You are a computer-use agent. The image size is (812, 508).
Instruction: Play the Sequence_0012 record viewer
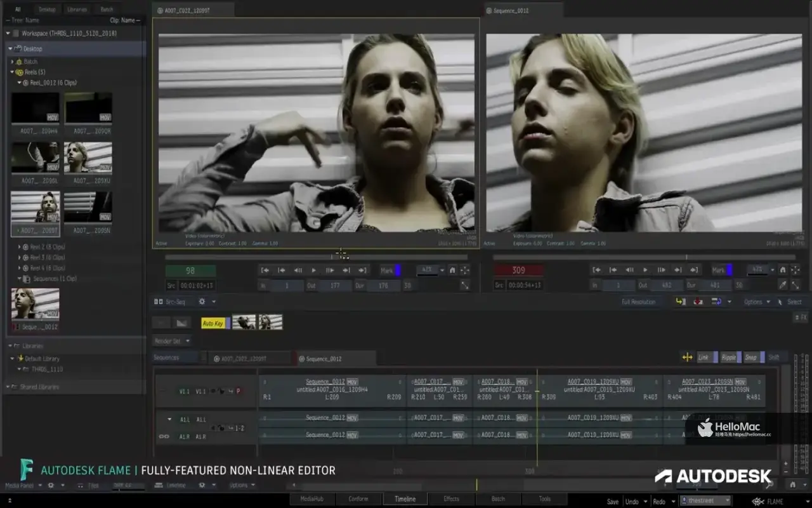coord(645,270)
